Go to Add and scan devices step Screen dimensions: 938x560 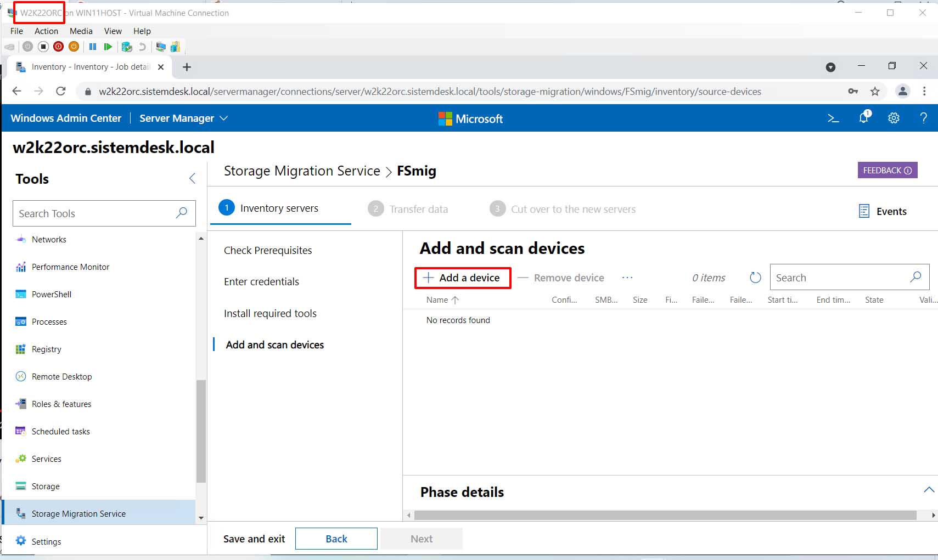point(275,344)
